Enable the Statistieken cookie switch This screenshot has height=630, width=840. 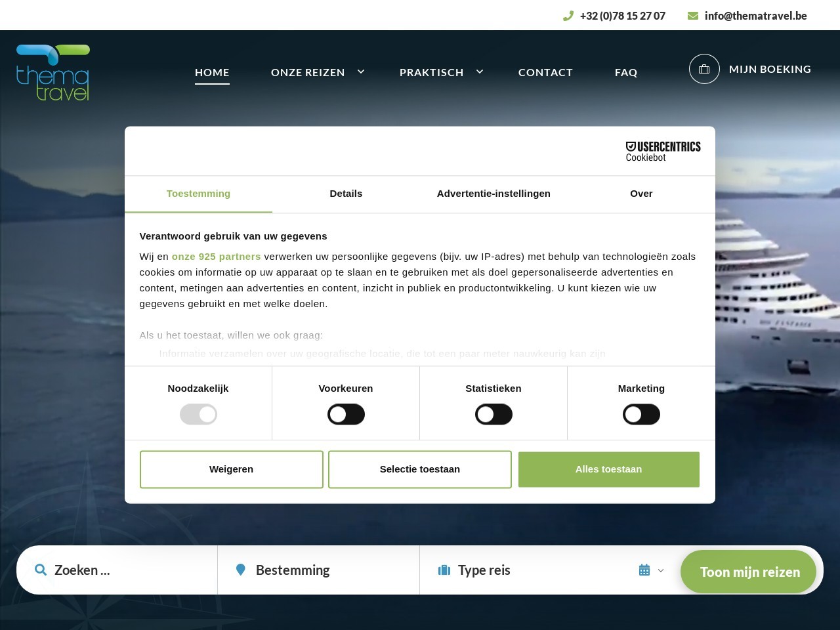493,414
